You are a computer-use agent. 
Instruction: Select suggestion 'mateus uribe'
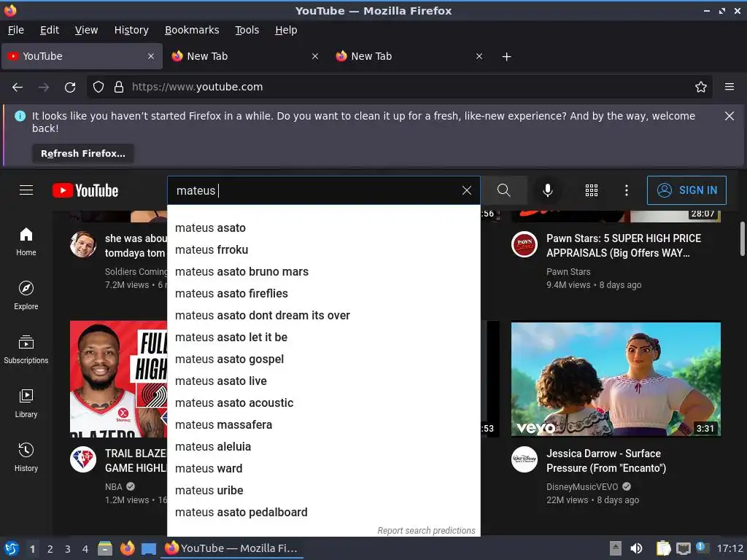323,491
